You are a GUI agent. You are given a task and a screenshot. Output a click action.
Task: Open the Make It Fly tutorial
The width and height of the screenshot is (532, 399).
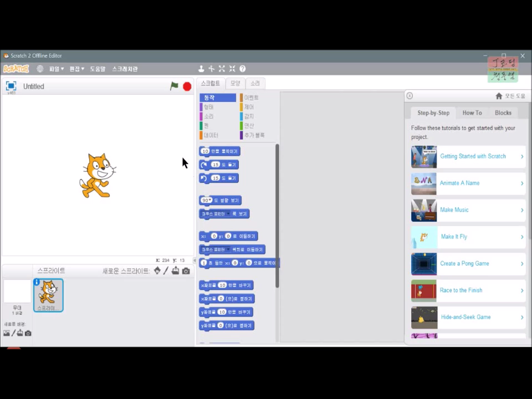tap(468, 237)
